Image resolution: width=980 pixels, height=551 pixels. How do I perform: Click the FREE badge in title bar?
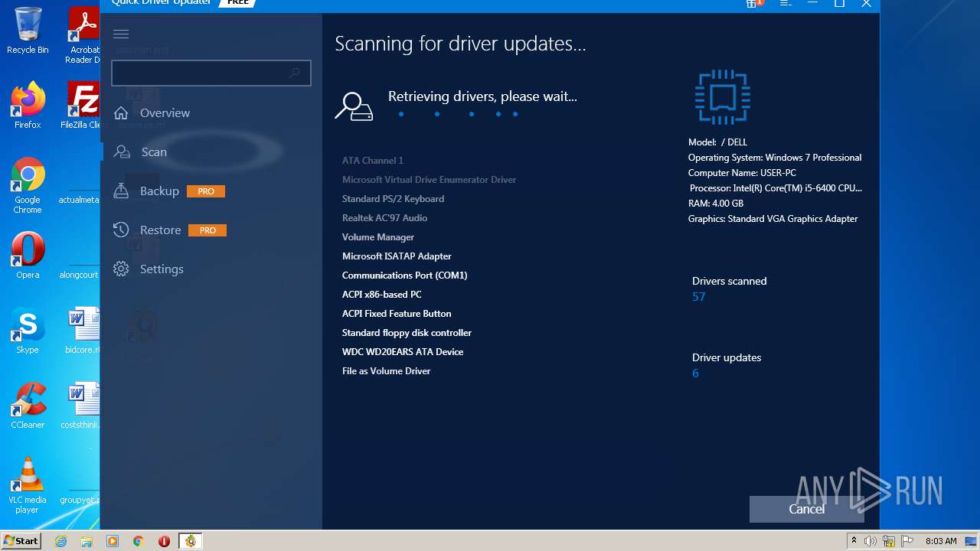click(x=237, y=3)
